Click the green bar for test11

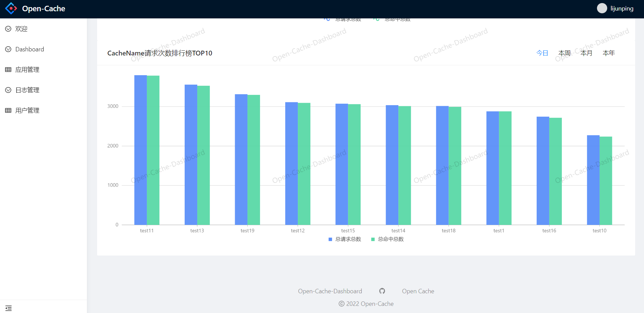153,150
